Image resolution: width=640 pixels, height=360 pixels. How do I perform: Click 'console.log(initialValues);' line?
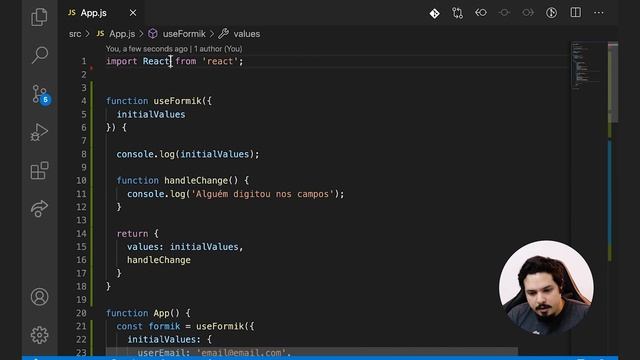pyautogui.click(x=188, y=154)
